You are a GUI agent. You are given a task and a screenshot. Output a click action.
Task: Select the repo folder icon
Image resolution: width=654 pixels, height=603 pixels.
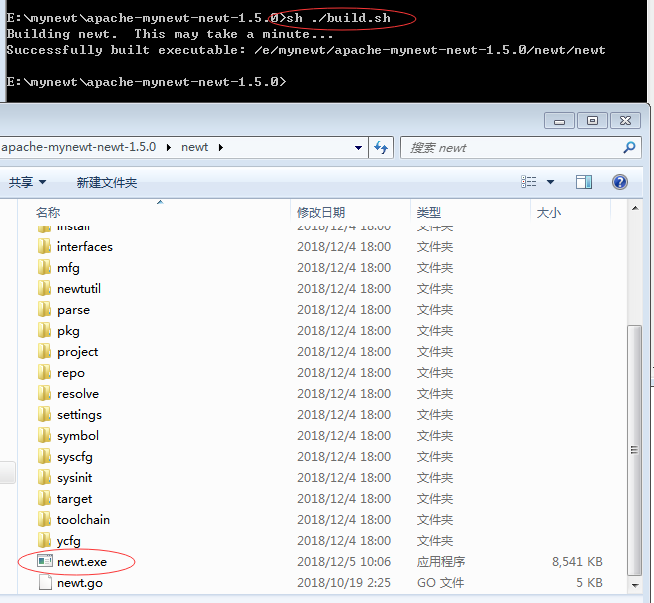pyautogui.click(x=44, y=372)
